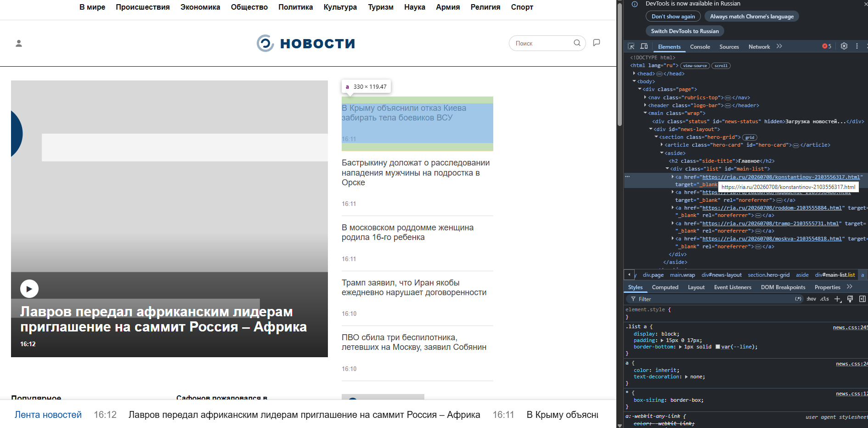
Task: Toggle the computed styles sidebar icon
Action: 862,299
